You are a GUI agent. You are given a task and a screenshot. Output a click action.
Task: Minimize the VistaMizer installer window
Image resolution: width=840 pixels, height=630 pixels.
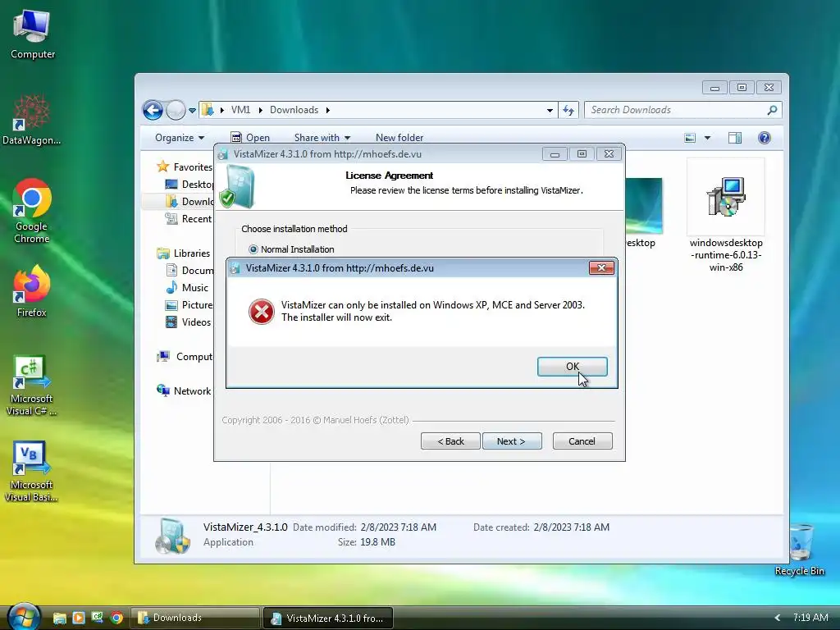pyautogui.click(x=555, y=154)
